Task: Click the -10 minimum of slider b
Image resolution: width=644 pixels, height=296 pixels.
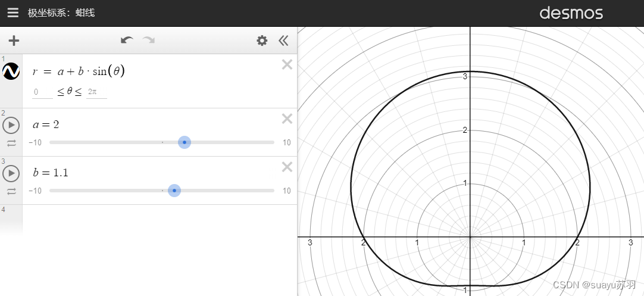Action: (x=35, y=191)
